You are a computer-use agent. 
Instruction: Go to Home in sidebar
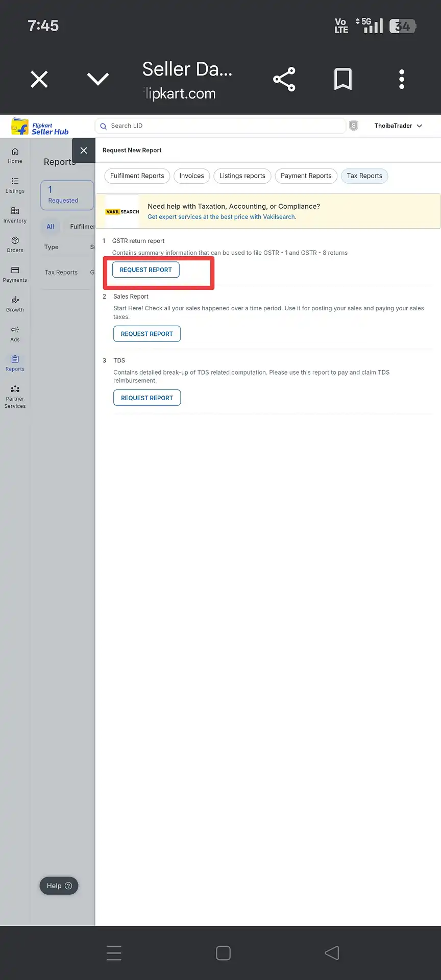click(15, 156)
